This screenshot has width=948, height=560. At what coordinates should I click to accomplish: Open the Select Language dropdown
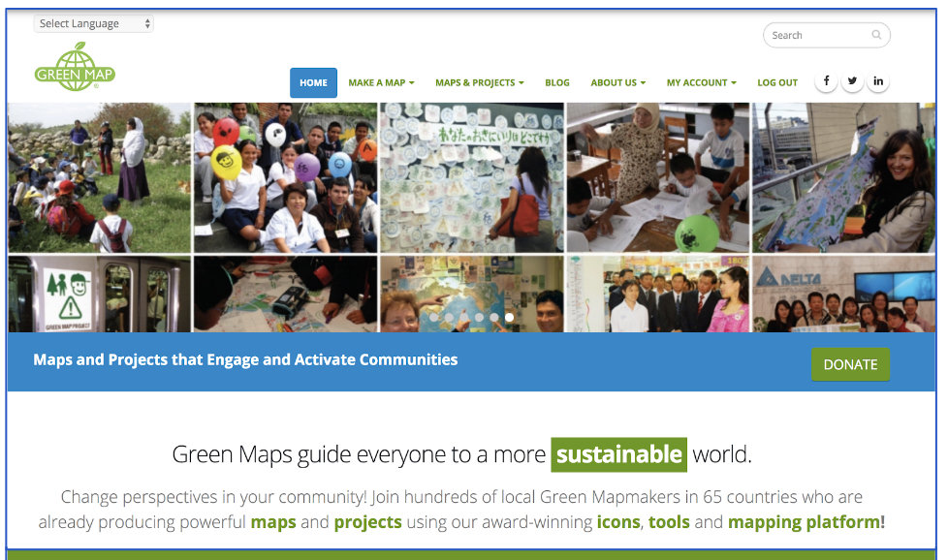94,23
